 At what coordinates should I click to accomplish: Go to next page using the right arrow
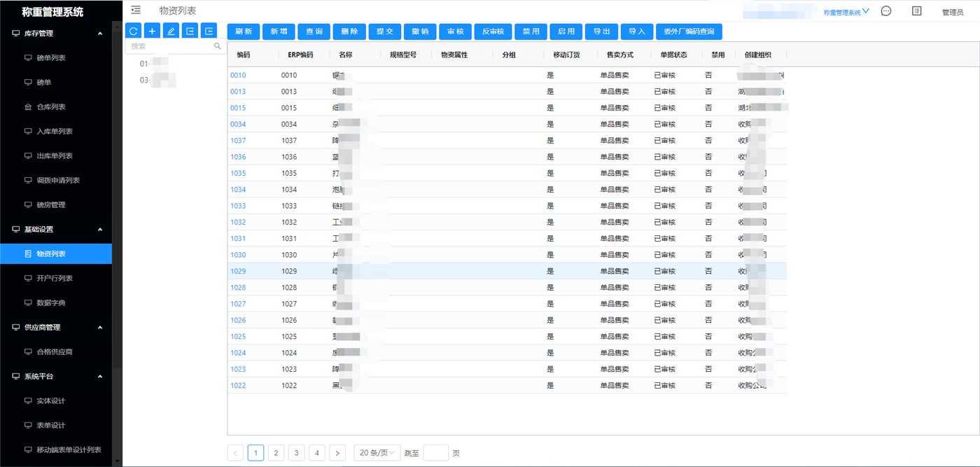[x=337, y=453]
